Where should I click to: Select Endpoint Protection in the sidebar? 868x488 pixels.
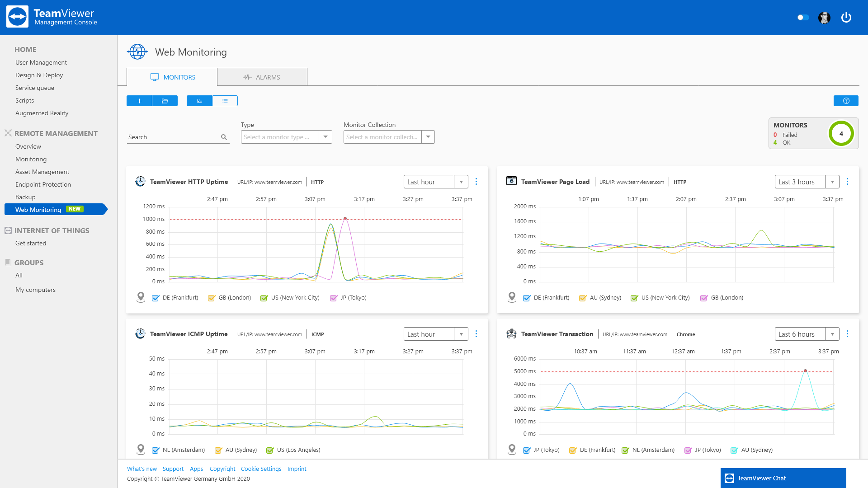43,184
